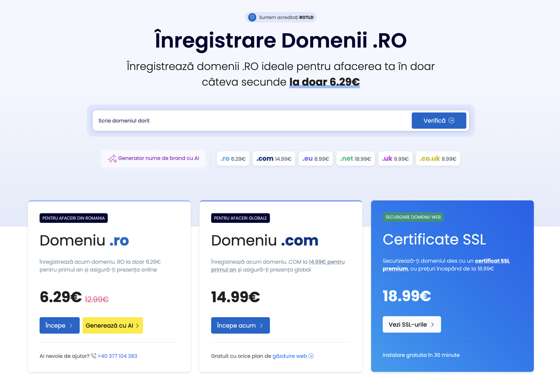
Task: Open the certificat SSL premium link
Action: click(446, 265)
